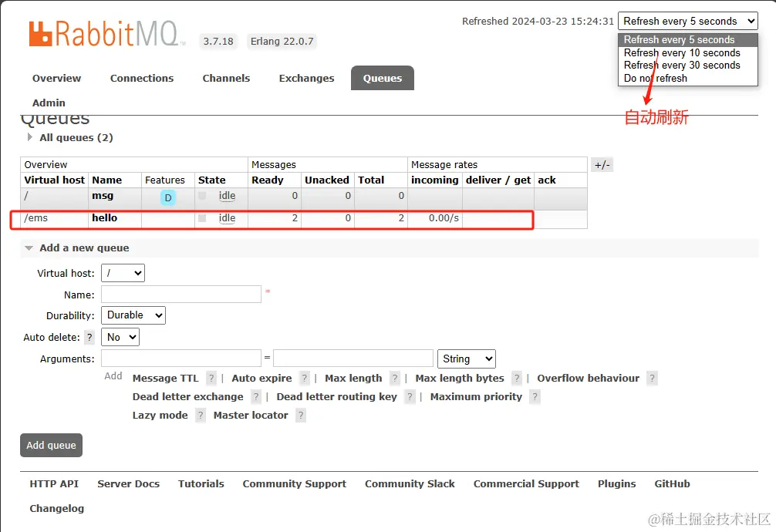Image resolution: width=776 pixels, height=532 pixels.
Task: Choose Refresh every 5 seconds option
Action: [x=688, y=39]
